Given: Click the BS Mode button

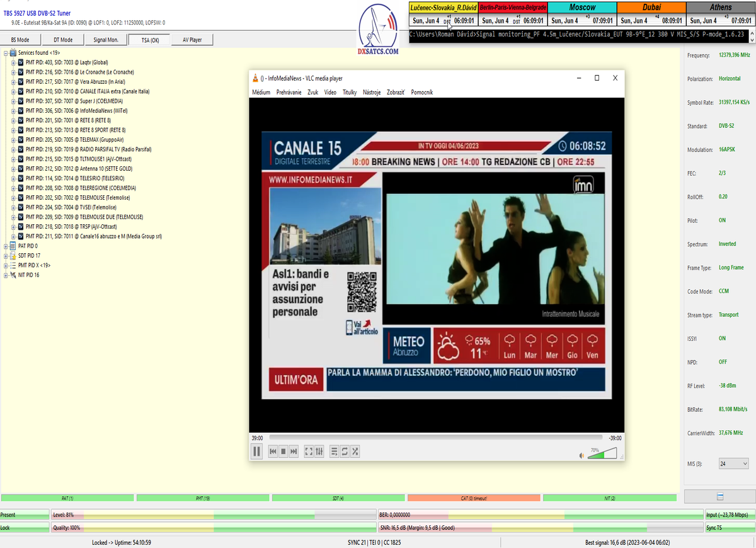Looking at the screenshot, I should click(x=20, y=40).
